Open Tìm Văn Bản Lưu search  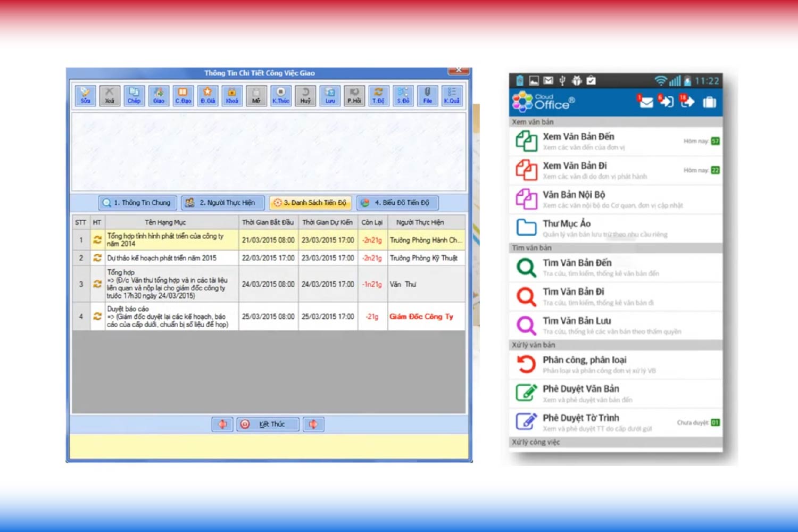(x=616, y=325)
